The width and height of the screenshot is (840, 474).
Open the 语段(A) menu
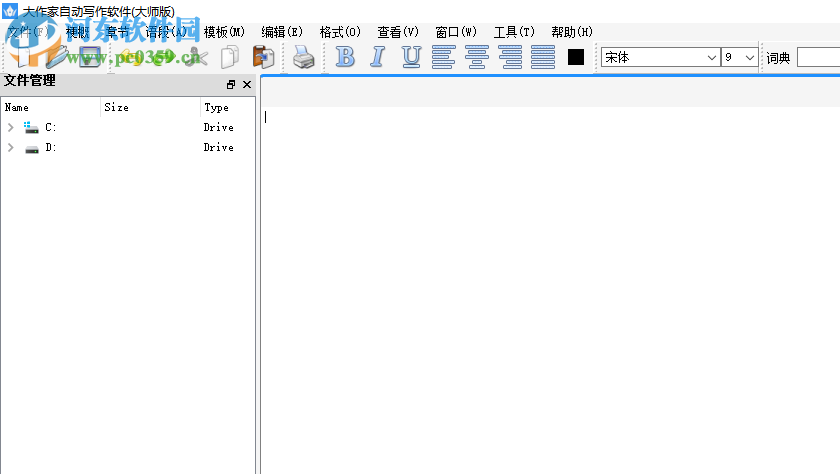coord(166,32)
